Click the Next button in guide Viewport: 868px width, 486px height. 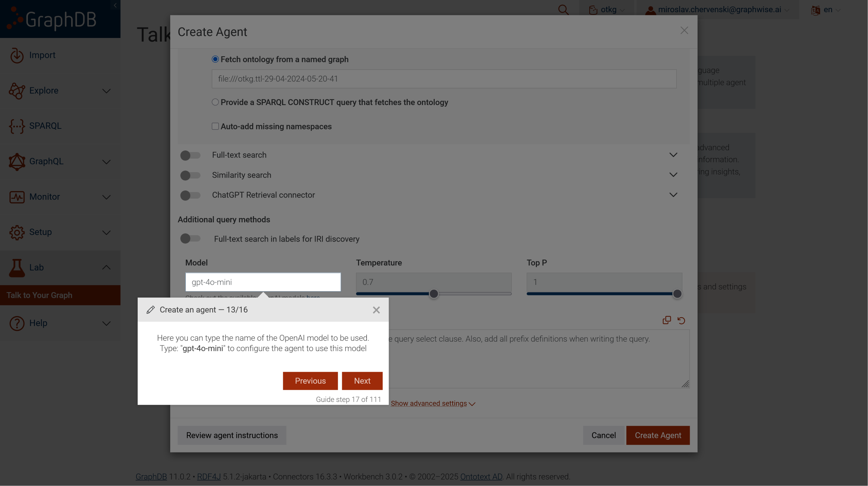[x=362, y=381]
